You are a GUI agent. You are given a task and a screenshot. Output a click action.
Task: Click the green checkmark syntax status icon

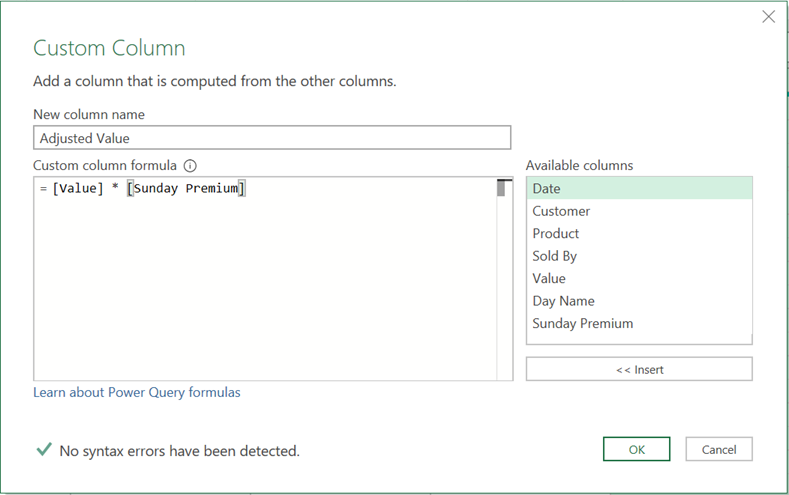[x=43, y=450]
